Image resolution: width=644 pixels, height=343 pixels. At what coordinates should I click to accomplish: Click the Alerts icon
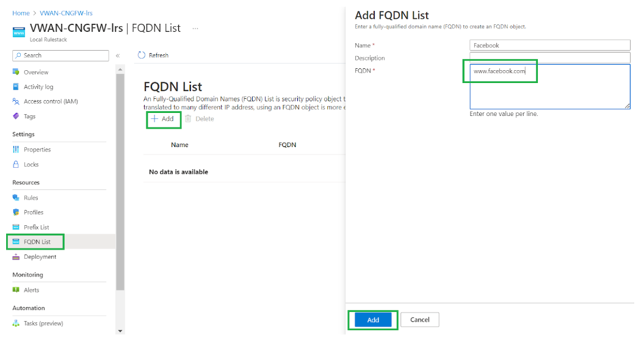(x=16, y=290)
